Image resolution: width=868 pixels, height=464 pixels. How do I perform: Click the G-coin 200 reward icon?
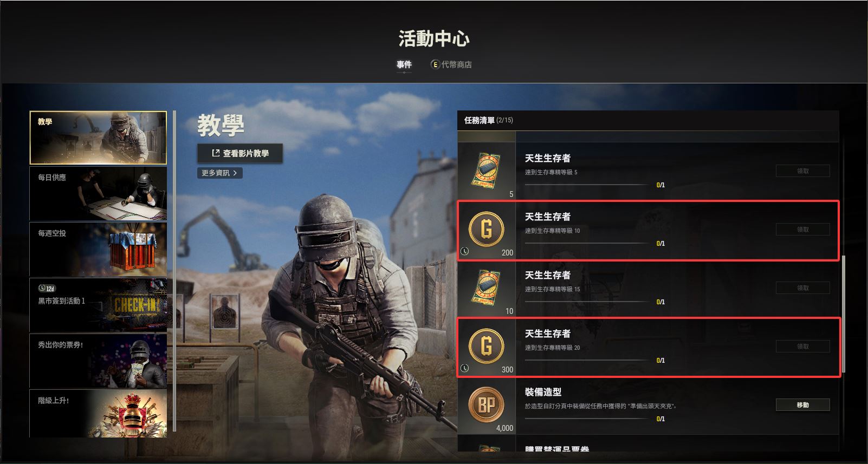486,230
